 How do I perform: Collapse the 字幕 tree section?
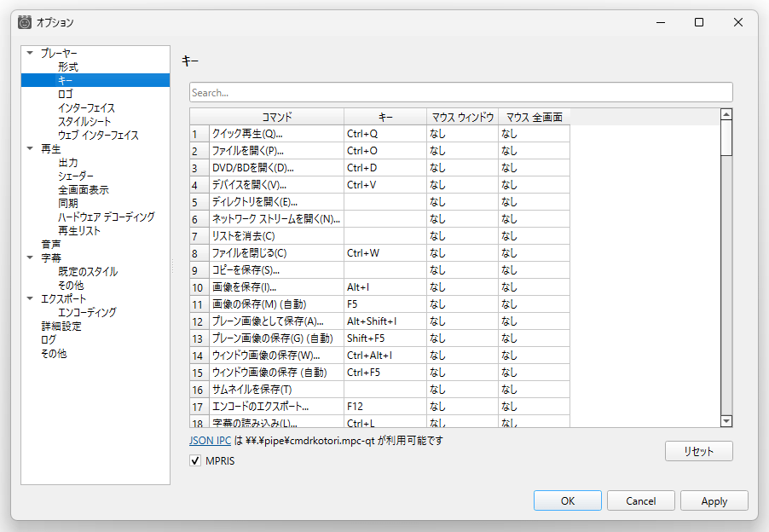tap(30, 257)
